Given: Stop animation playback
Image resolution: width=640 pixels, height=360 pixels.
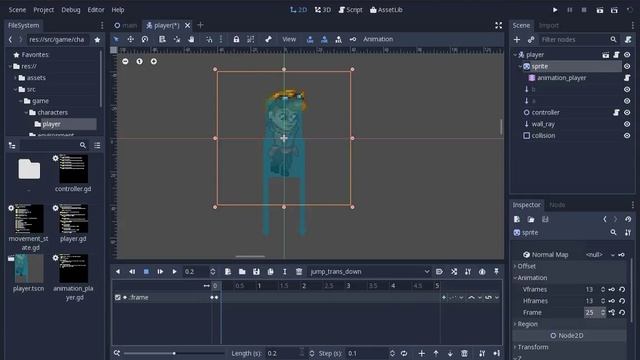Looking at the screenshot, I should tap(146, 271).
